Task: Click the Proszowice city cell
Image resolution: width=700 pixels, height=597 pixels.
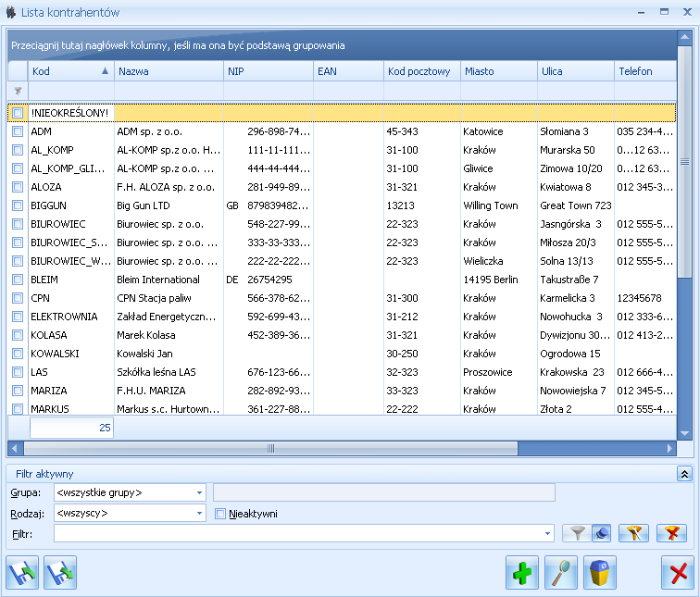Action: point(499,372)
